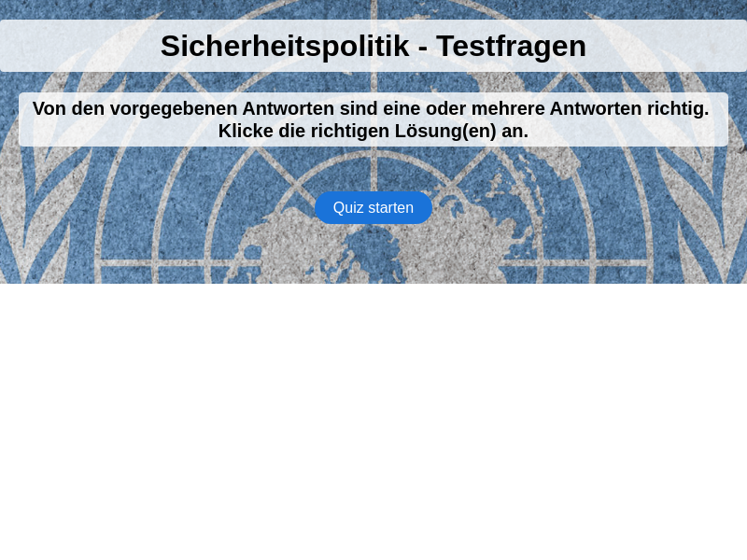
Task: Click the line 'Klicke die richtigen Lösung(en) an.'
Action: click(x=373, y=131)
